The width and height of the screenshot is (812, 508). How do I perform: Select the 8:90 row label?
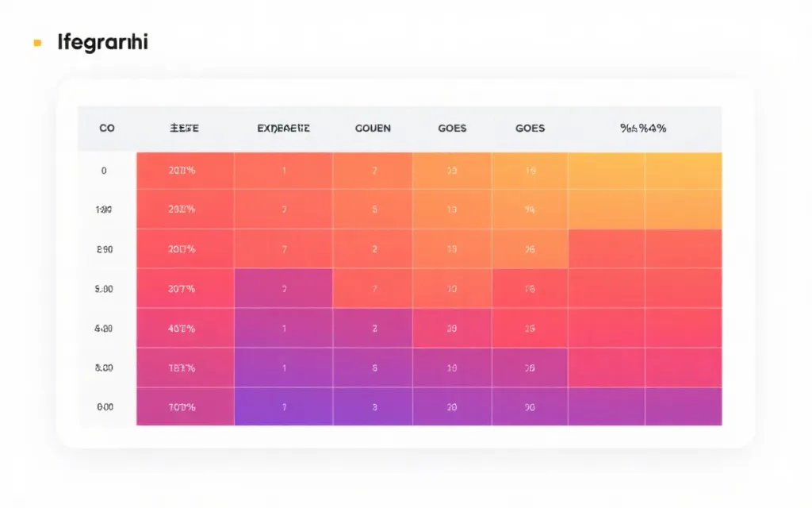pyautogui.click(x=104, y=249)
